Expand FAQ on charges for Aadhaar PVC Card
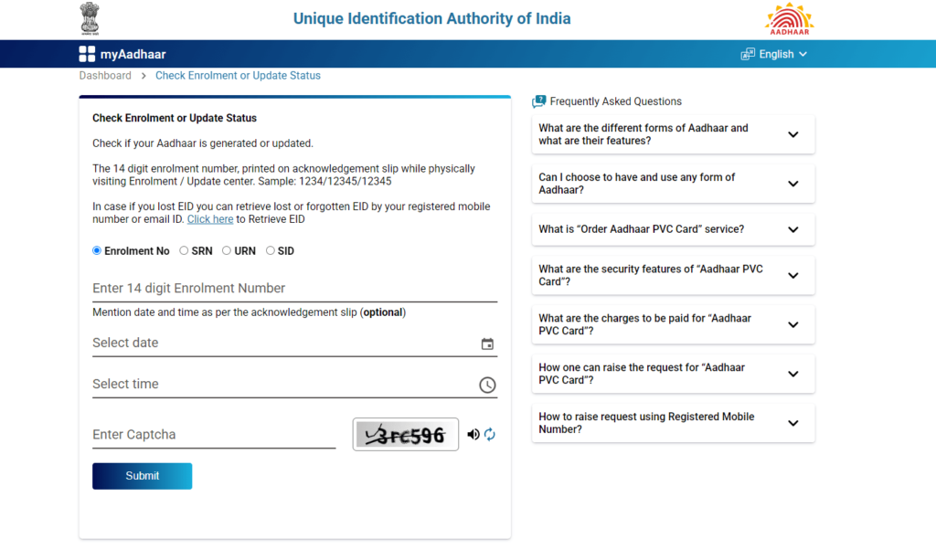Viewport: 936px width, 560px height. 673,324
